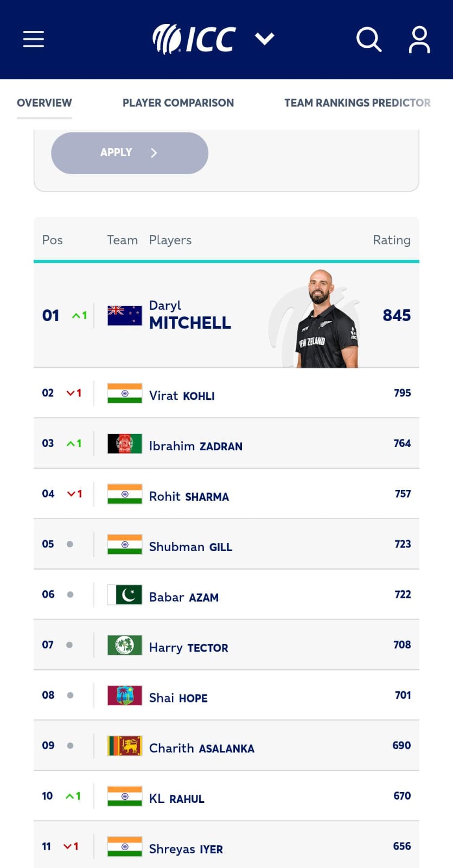
Task: Expand the dropdown chevron beside the ICC logo
Action: (x=265, y=39)
